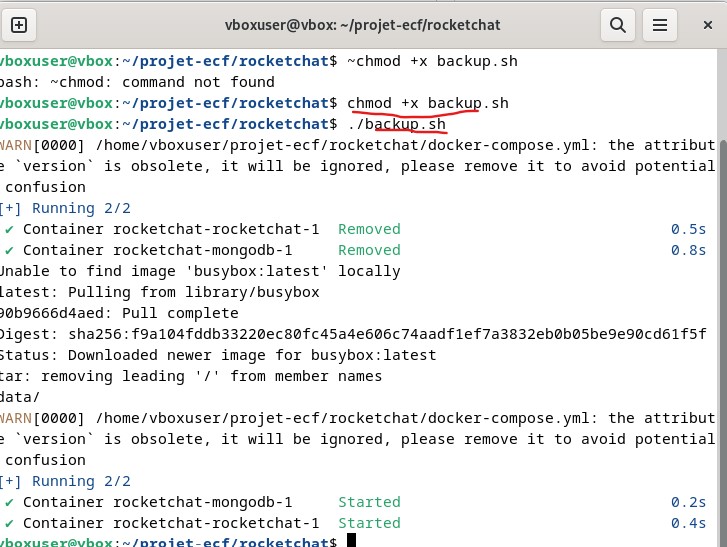
Task: Click the green checkmark beside rocketchat-rocketchat-1 Removed
Action: pyautogui.click(x=9, y=229)
